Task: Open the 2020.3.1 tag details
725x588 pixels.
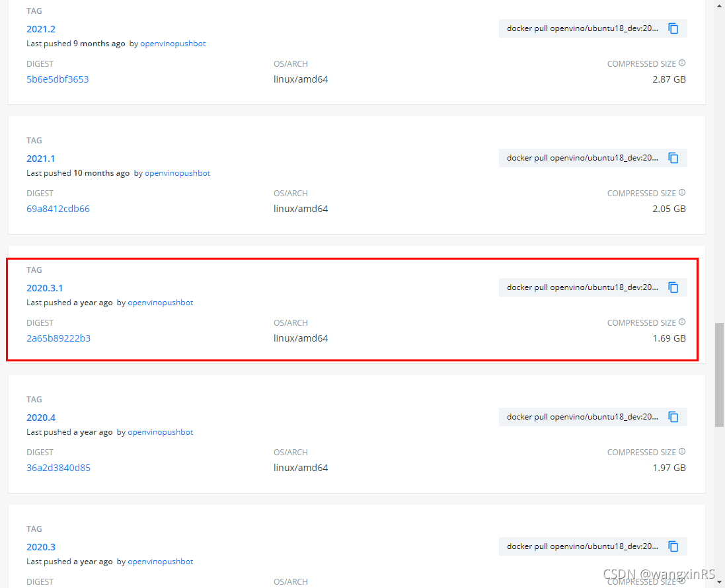Action: (x=44, y=287)
